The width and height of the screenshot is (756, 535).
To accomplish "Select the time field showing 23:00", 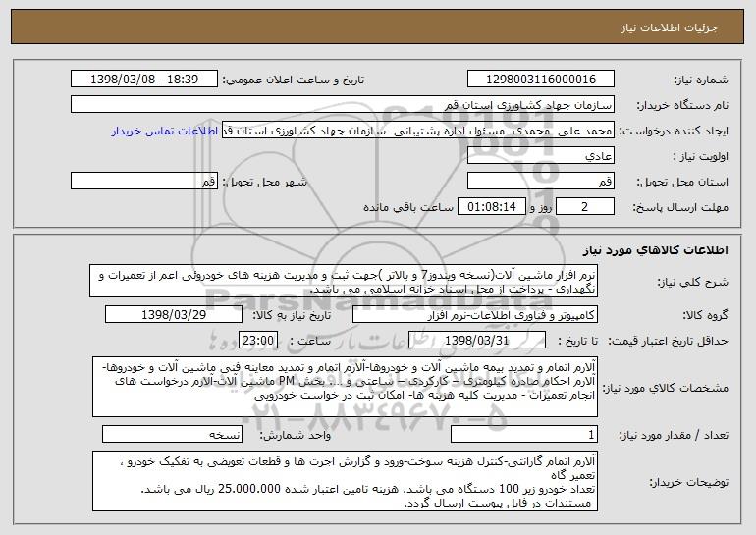I will (x=258, y=341).
